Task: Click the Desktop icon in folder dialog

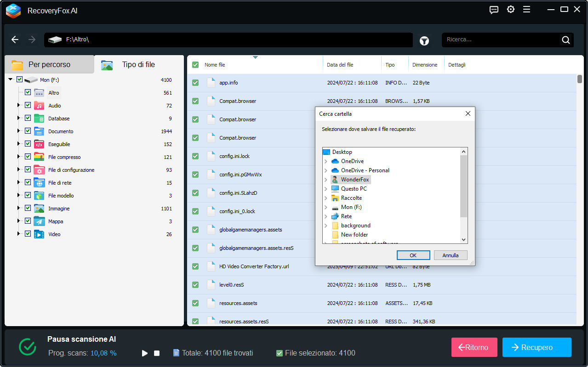Action: pos(326,152)
